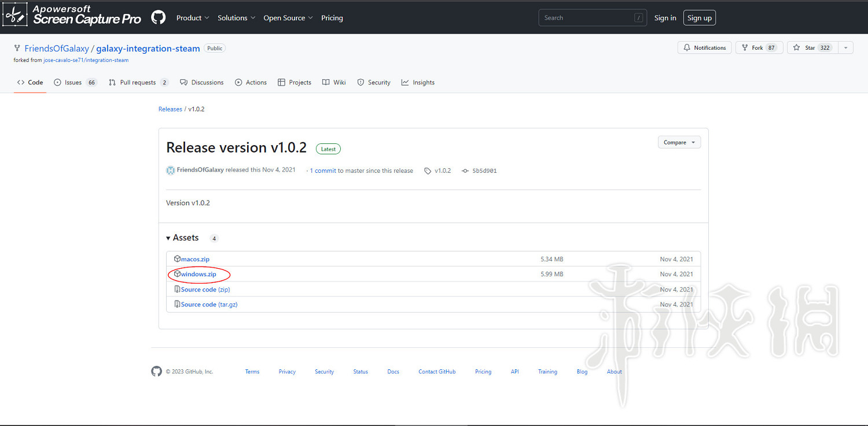The image size is (868, 426).
Task: Open the Solutions menu
Action: 236,18
